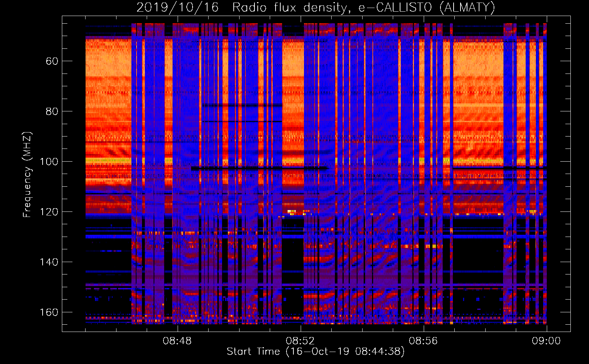Click the 120 frequency tick label
This screenshot has width=589, height=364.
pos(49,212)
